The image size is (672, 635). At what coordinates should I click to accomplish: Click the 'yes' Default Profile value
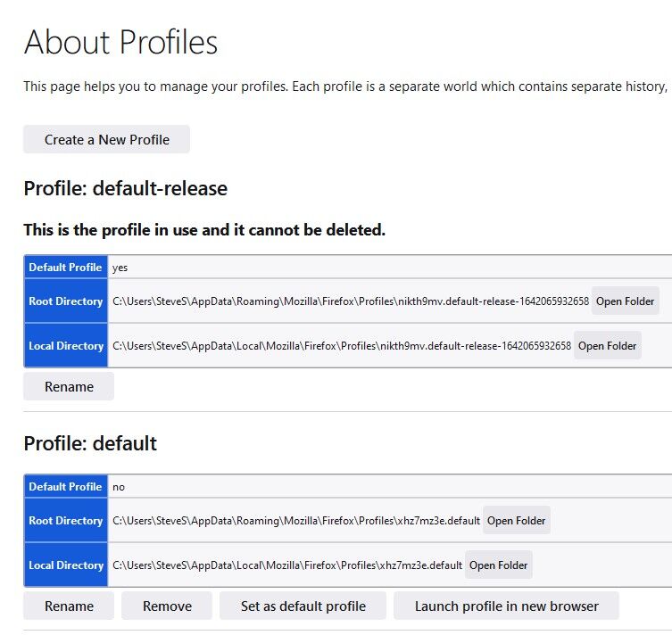click(x=120, y=268)
